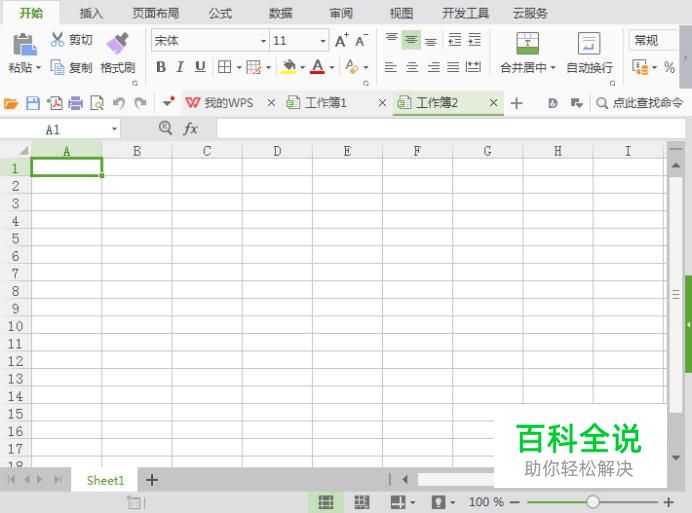Toggle Underline formatting
Viewport: 692px width, 513px height.
(x=200, y=67)
